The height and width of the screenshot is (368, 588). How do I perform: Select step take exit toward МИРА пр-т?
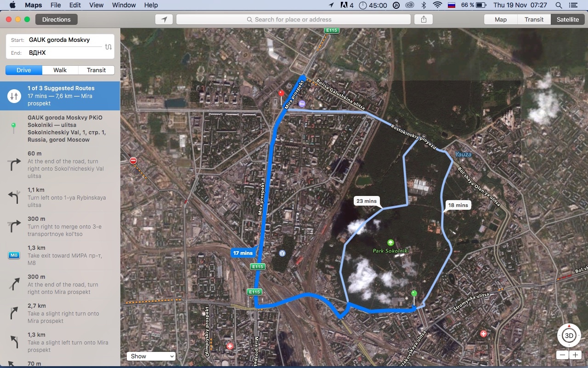click(x=60, y=255)
